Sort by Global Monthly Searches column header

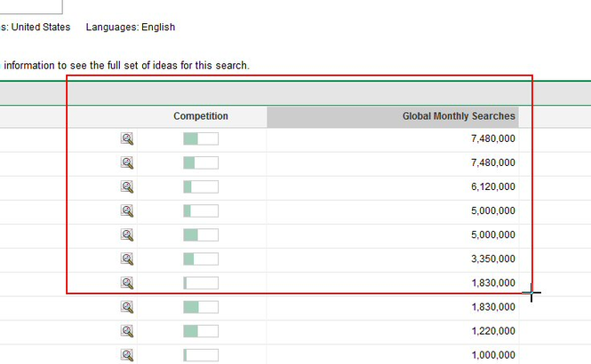coord(458,116)
